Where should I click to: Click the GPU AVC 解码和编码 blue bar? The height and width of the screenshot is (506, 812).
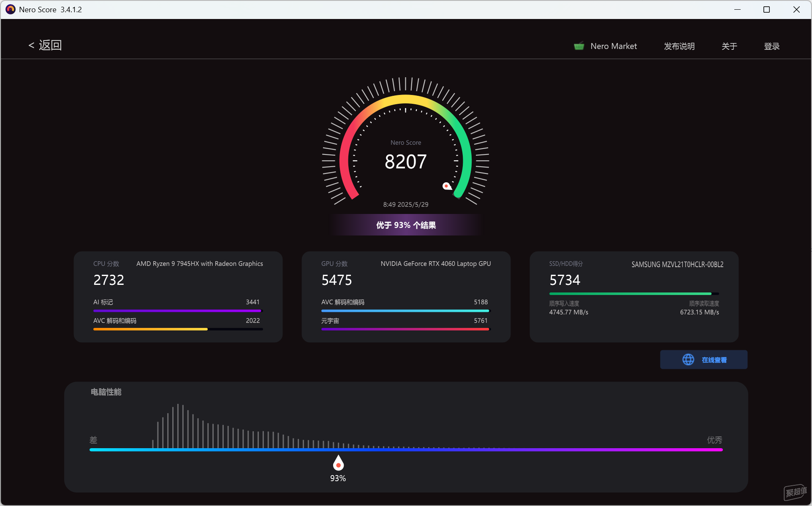point(405,311)
